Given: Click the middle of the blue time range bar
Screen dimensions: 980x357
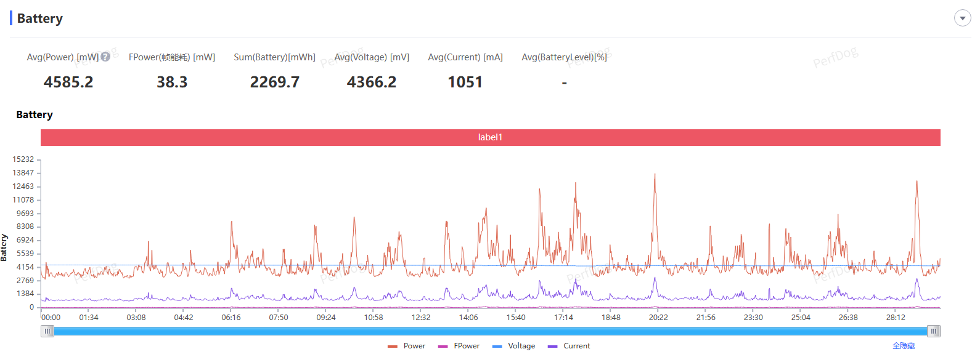Looking at the screenshot, I should click(491, 331).
